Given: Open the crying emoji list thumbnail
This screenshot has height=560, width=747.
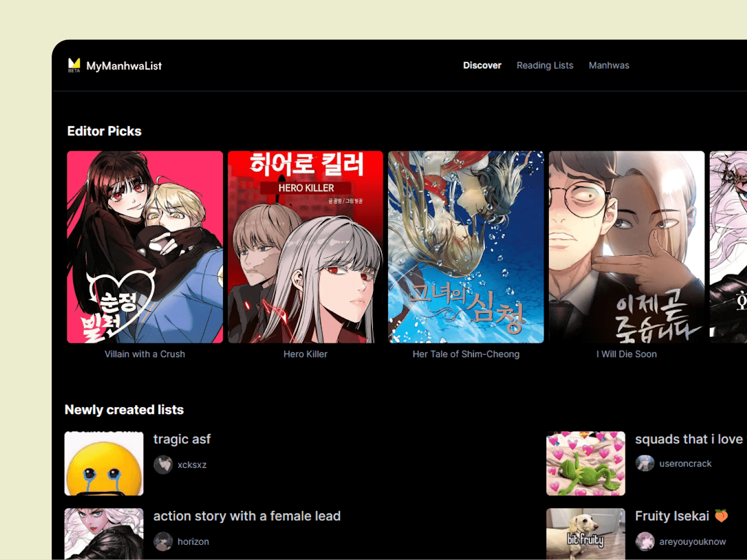Looking at the screenshot, I should (x=104, y=463).
